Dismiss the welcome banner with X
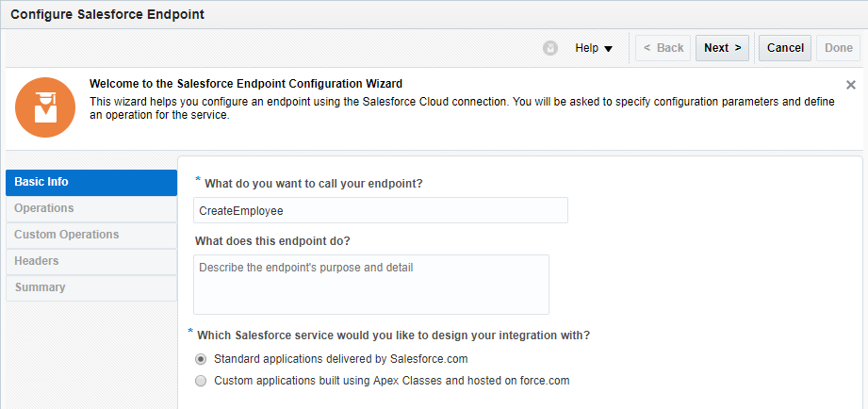The image size is (868, 409). click(851, 85)
